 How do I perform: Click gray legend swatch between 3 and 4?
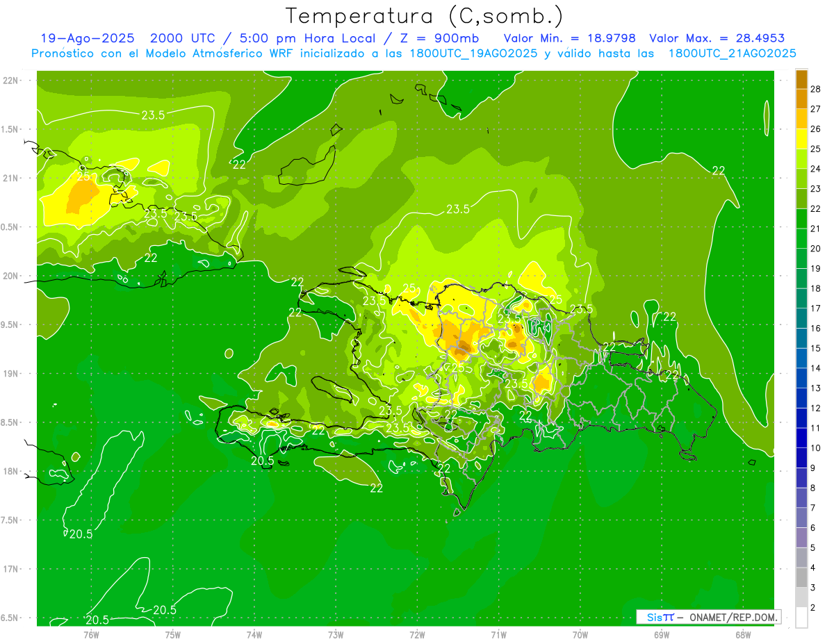point(801,577)
